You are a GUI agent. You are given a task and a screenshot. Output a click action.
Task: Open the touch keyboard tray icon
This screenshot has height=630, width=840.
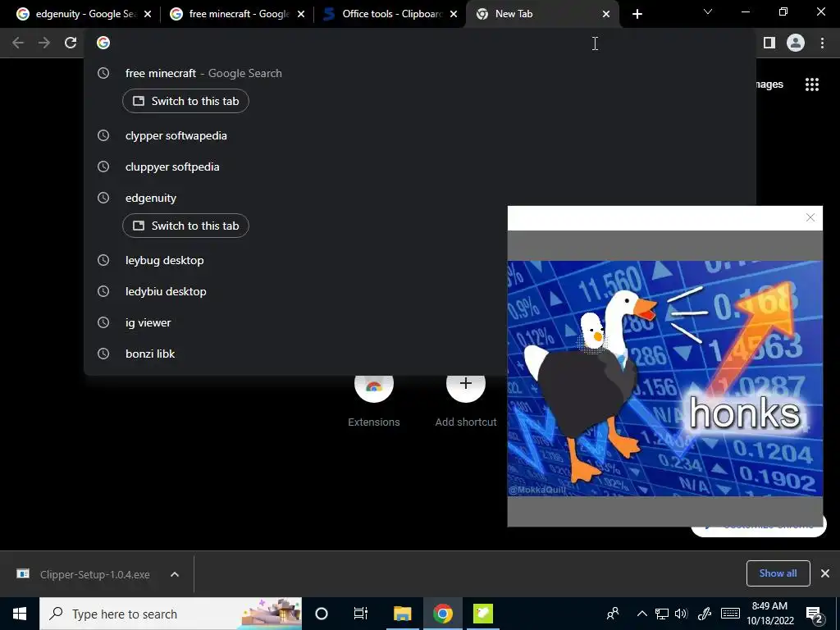(731, 614)
